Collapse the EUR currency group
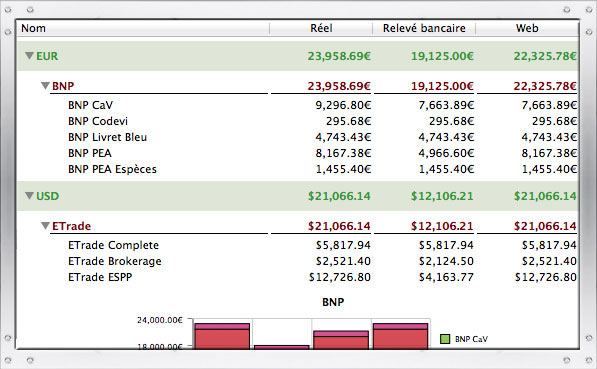 point(29,56)
